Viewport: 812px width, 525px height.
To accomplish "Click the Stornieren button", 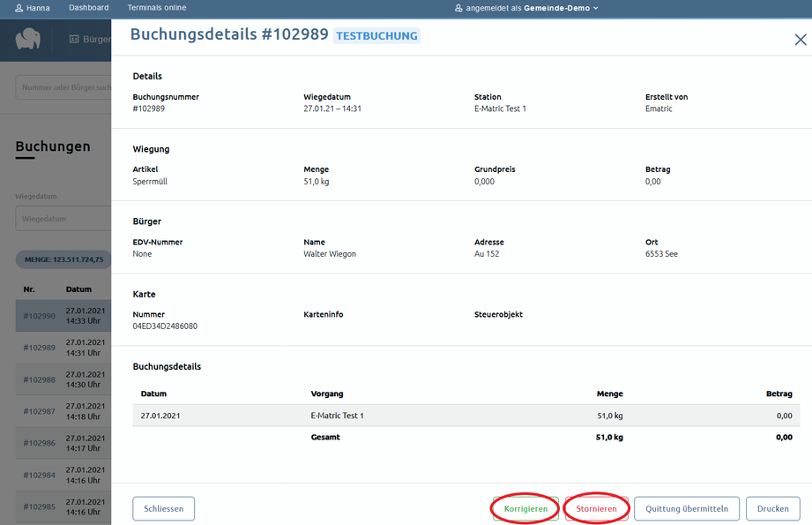I will (x=597, y=508).
